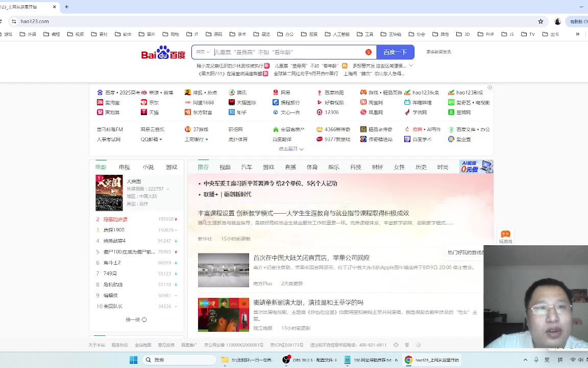Click the 37游戏 icon
Viewport: 588px width, 368px height.
click(x=188, y=129)
